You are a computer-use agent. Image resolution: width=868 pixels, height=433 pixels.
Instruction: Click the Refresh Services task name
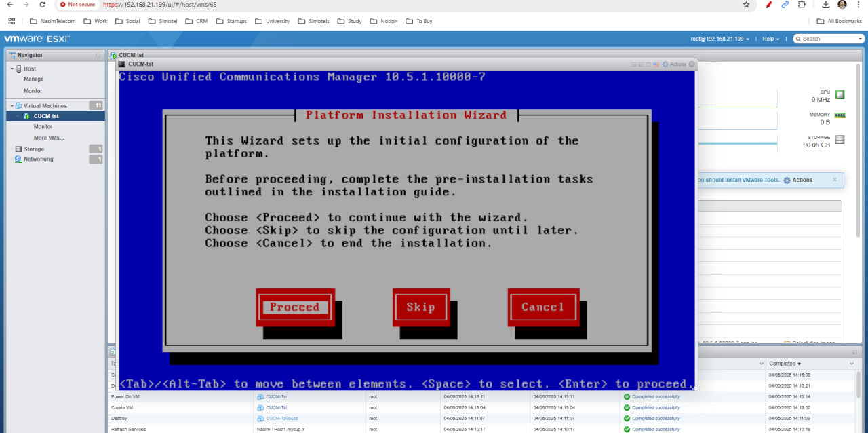click(128, 429)
